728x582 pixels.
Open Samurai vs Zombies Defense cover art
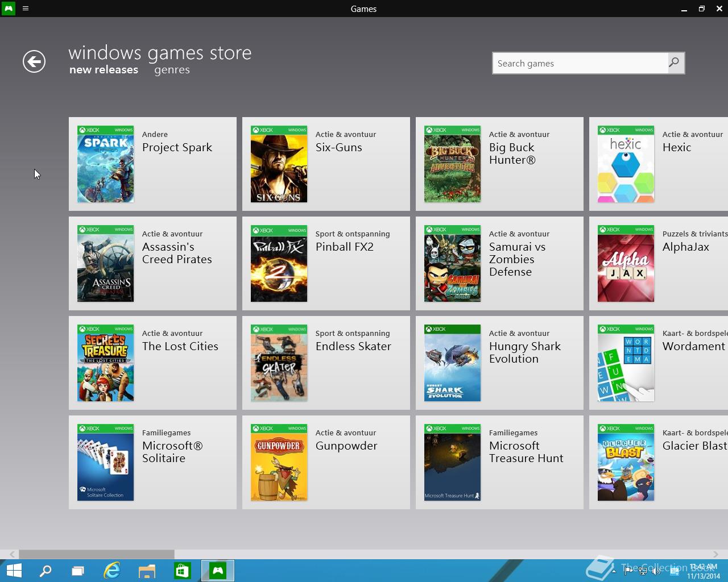coord(453,264)
